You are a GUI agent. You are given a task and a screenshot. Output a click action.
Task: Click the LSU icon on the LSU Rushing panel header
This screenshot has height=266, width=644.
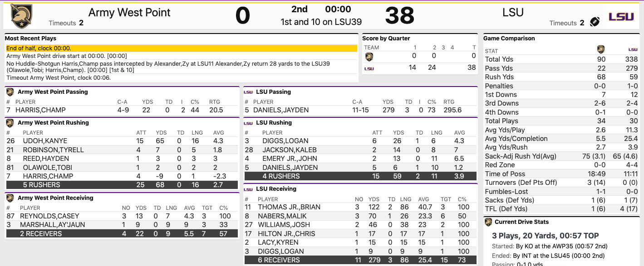(249, 122)
